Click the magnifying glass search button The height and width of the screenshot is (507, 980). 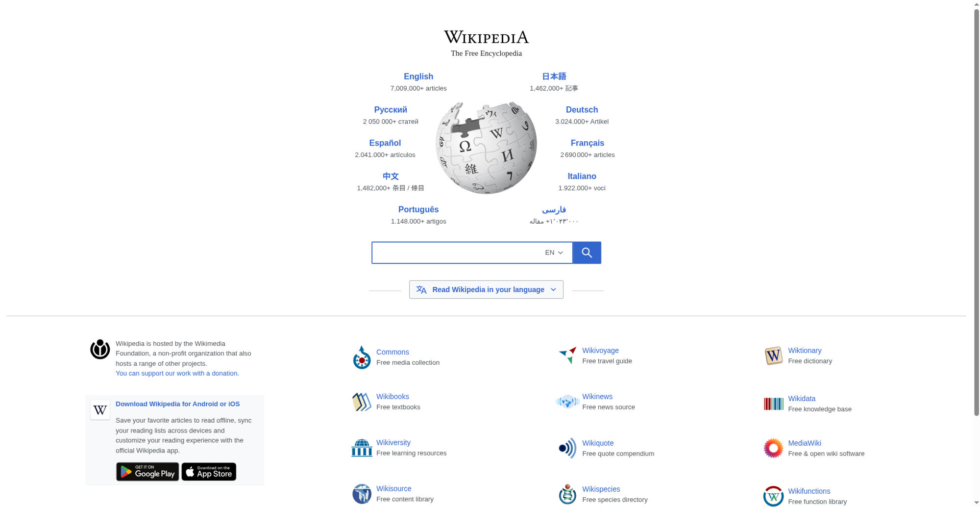coord(587,253)
